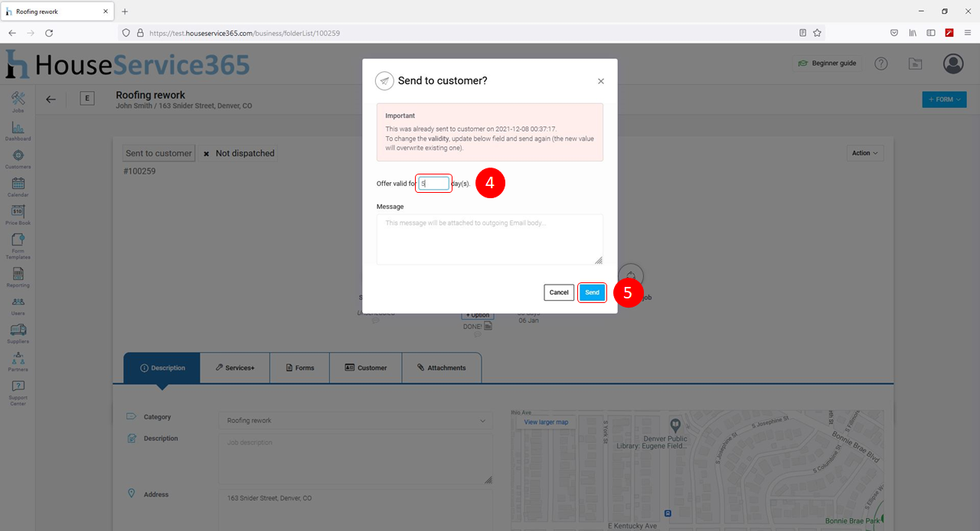Open user profile avatar menu
This screenshot has height=531, width=980.
pos(953,64)
